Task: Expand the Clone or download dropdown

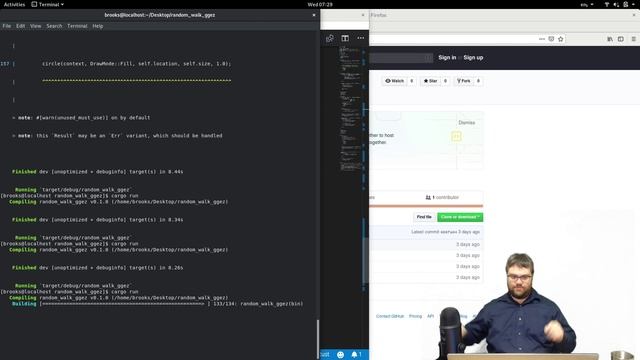Action: point(460,217)
